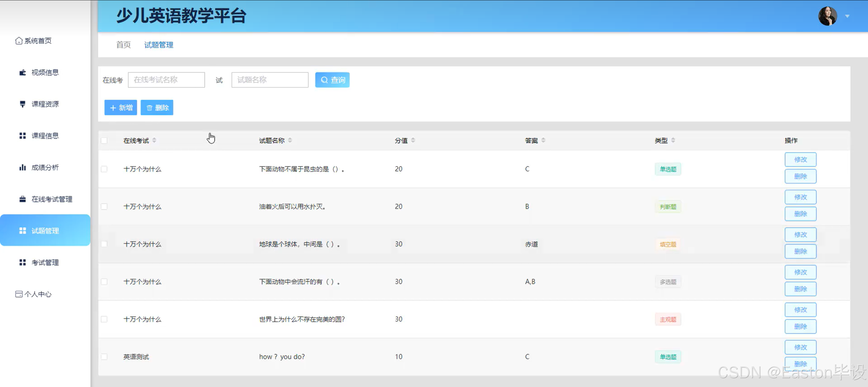Go to 首页 breadcrumb link
The width and height of the screenshot is (868, 387).
[123, 45]
